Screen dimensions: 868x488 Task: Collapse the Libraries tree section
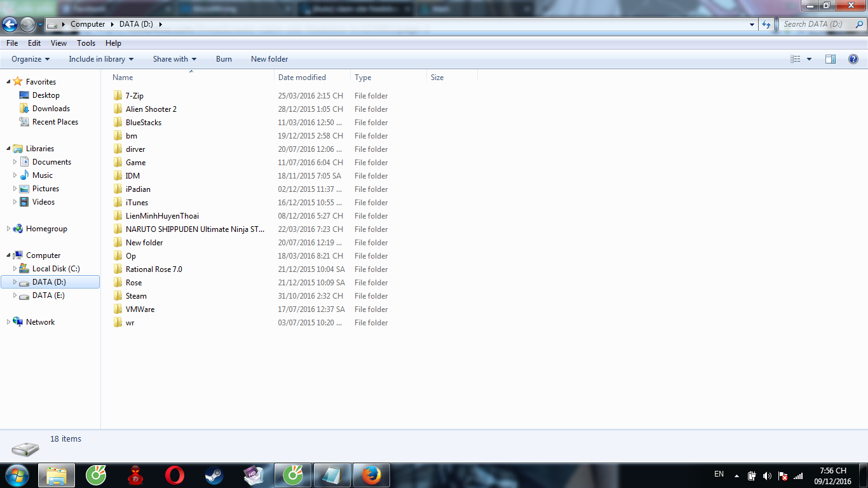click(x=8, y=149)
